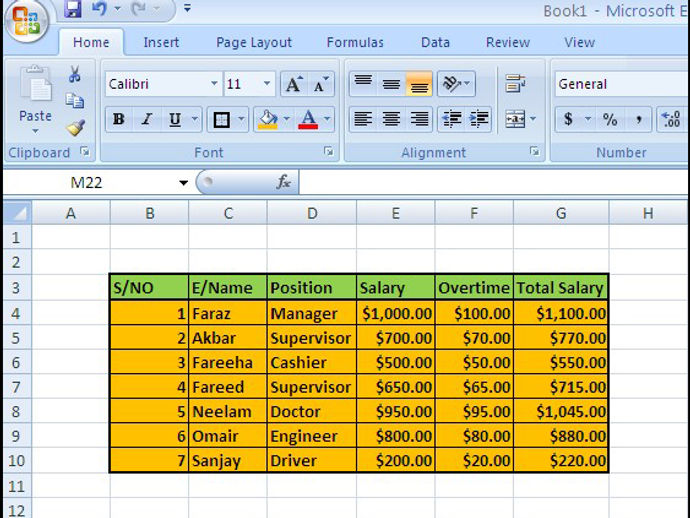Apply dollar accounting number format
Screen dimensions: 690x518
point(569,119)
